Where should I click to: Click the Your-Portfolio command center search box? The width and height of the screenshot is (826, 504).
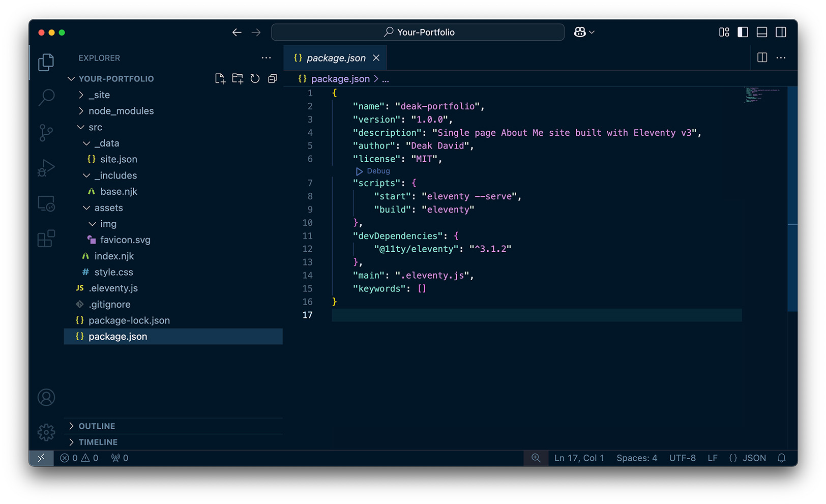click(418, 32)
